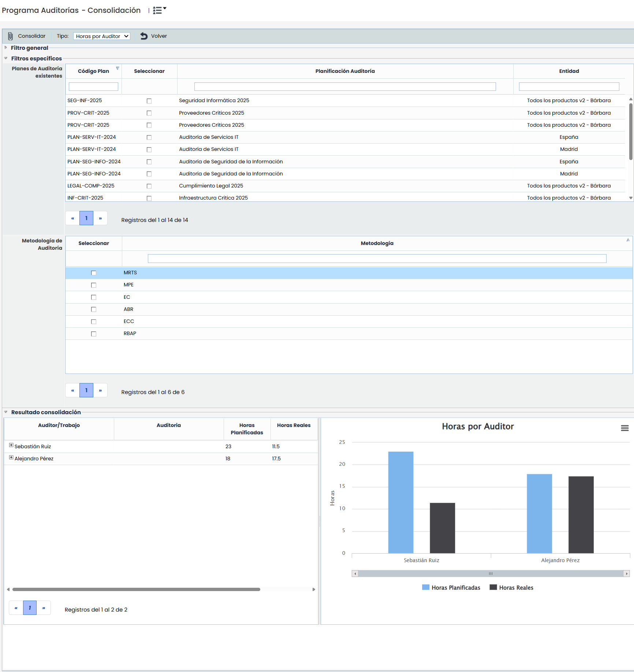Click the Volver back arrow icon

point(144,36)
